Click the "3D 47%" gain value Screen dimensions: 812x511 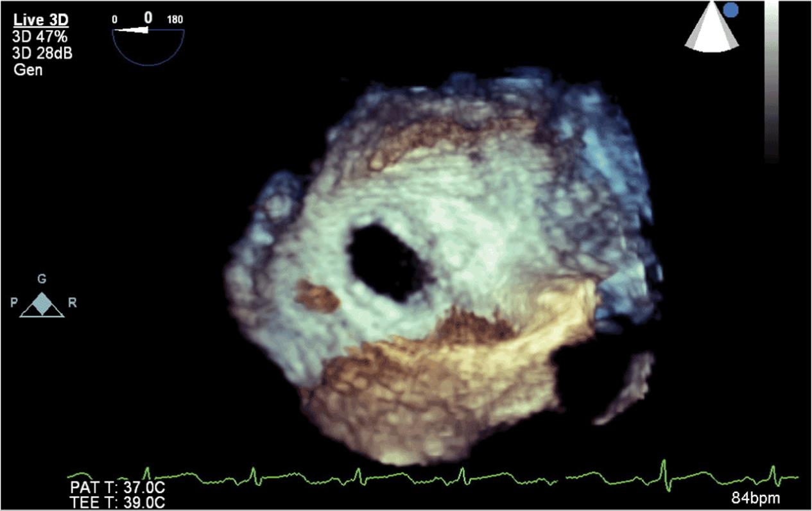[40, 39]
